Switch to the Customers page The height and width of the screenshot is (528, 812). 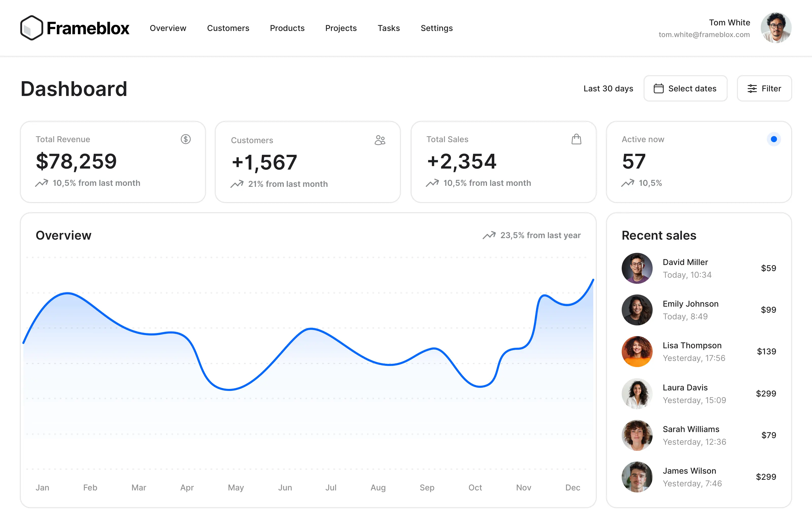click(228, 28)
